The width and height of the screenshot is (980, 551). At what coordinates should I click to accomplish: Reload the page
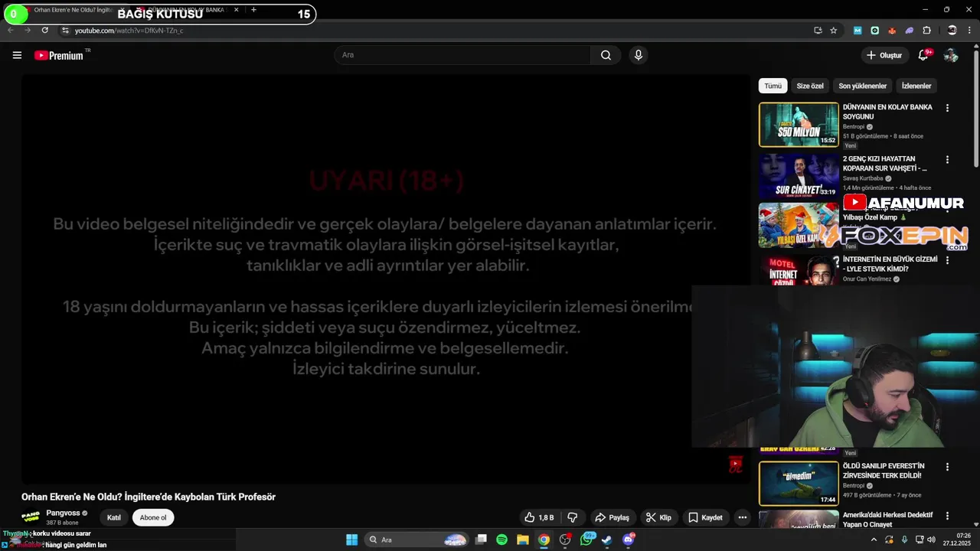click(44, 31)
